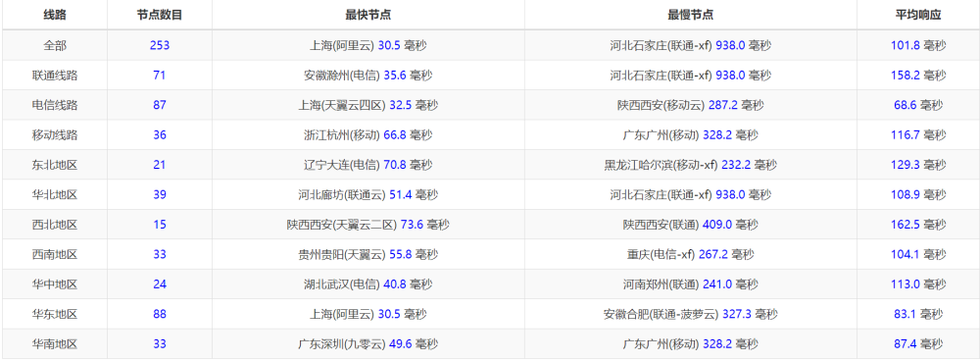
Task: Click average response 68.6 毫秒
Action: point(918,105)
